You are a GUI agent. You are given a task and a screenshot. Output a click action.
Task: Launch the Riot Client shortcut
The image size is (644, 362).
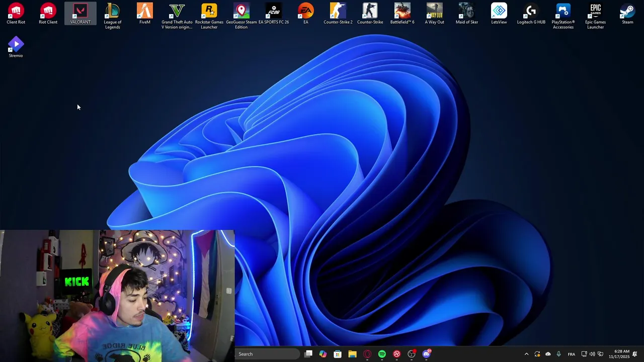[48, 14]
